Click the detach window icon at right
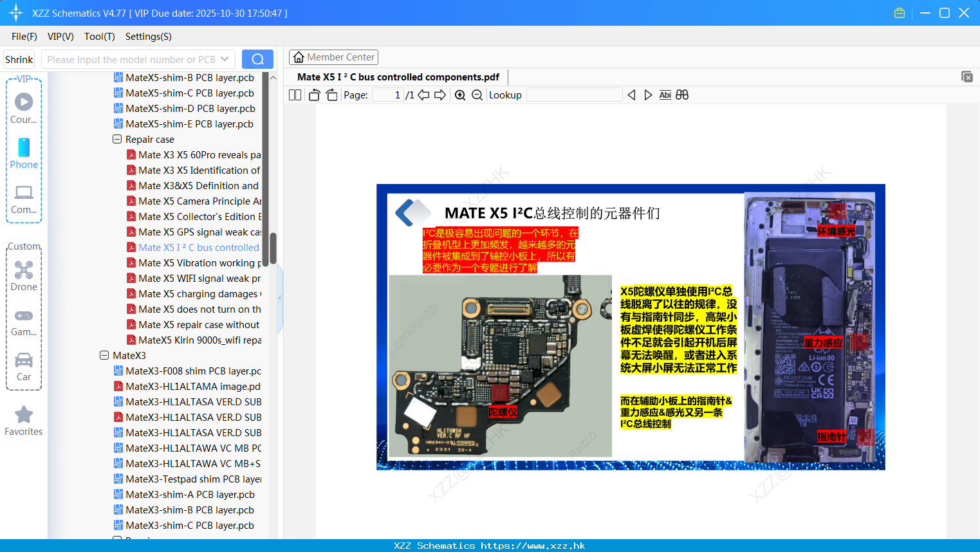The width and height of the screenshot is (980, 552). [967, 77]
